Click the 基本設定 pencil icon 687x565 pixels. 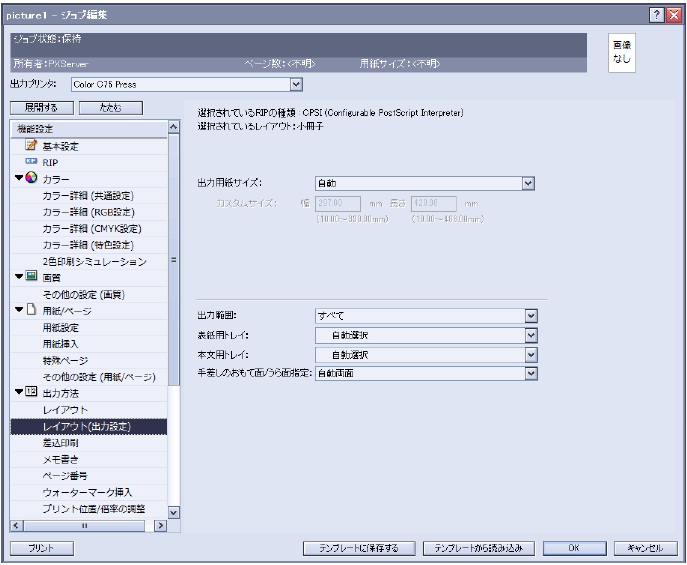[30, 146]
